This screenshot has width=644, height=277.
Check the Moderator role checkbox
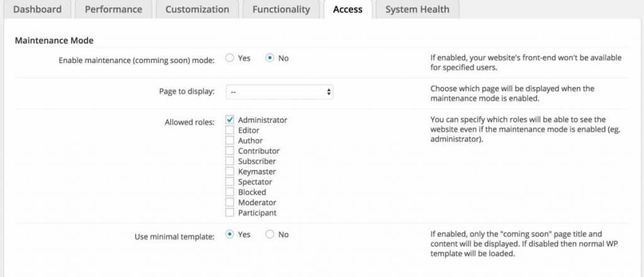[230, 203]
